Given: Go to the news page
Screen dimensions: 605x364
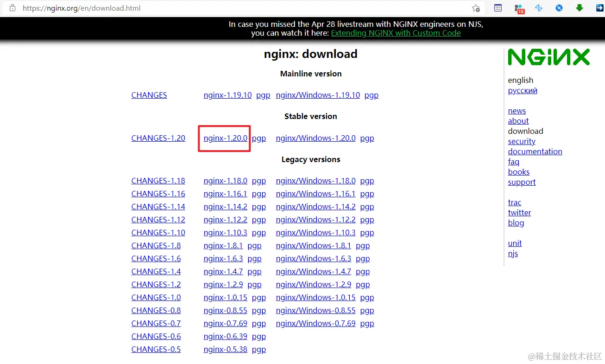Looking at the screenshot, I should point(517,111).
